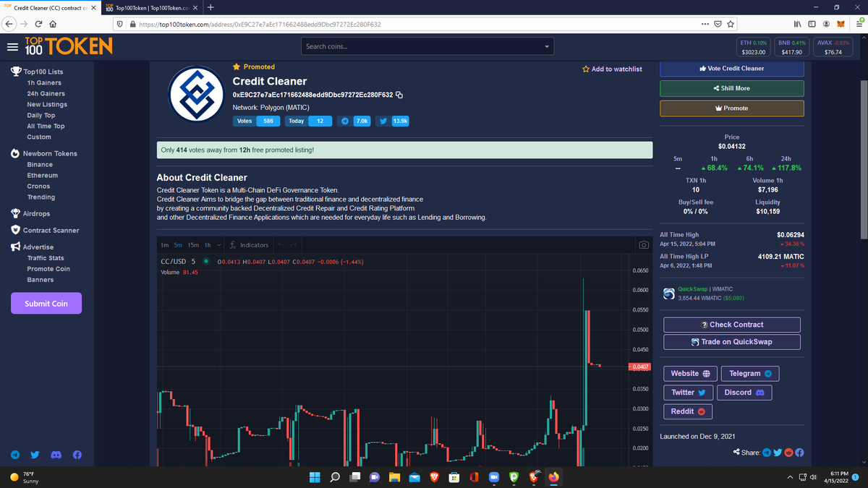Open the Firefox application menu
The width and height of the screenshot is (868, 488).
pyautogui.click(x=859, y=24)
